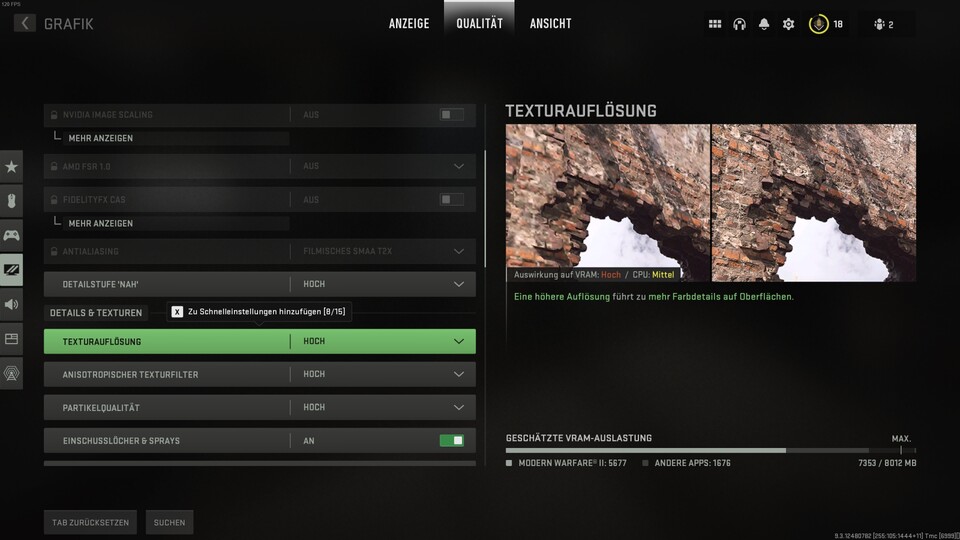Expand the Texturauflösung dropdown

459,341
